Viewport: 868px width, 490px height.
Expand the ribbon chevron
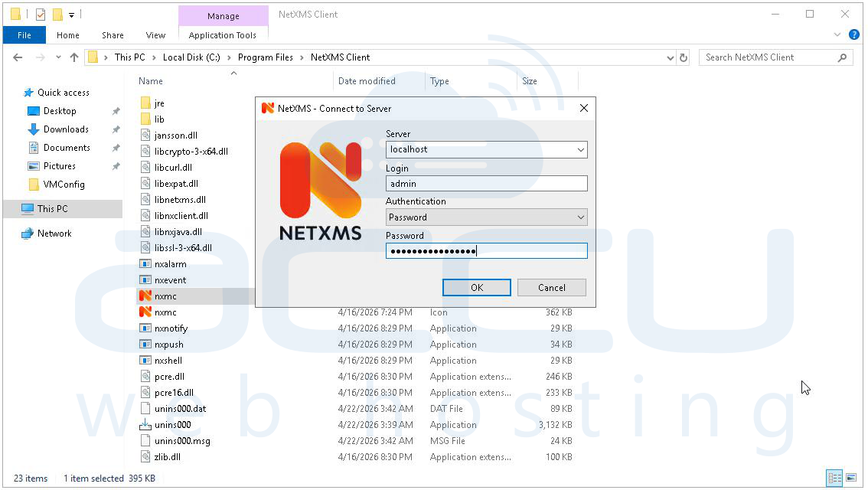[x=837, y=35]
